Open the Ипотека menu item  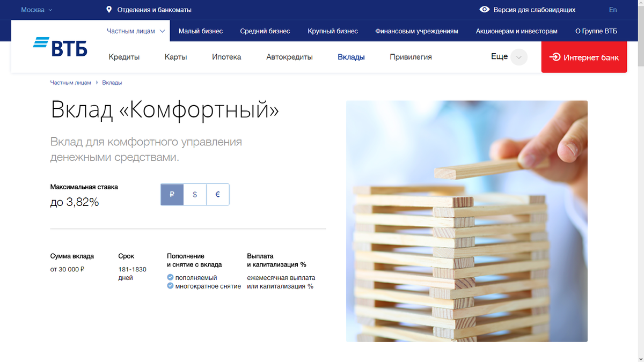(226, 57)
